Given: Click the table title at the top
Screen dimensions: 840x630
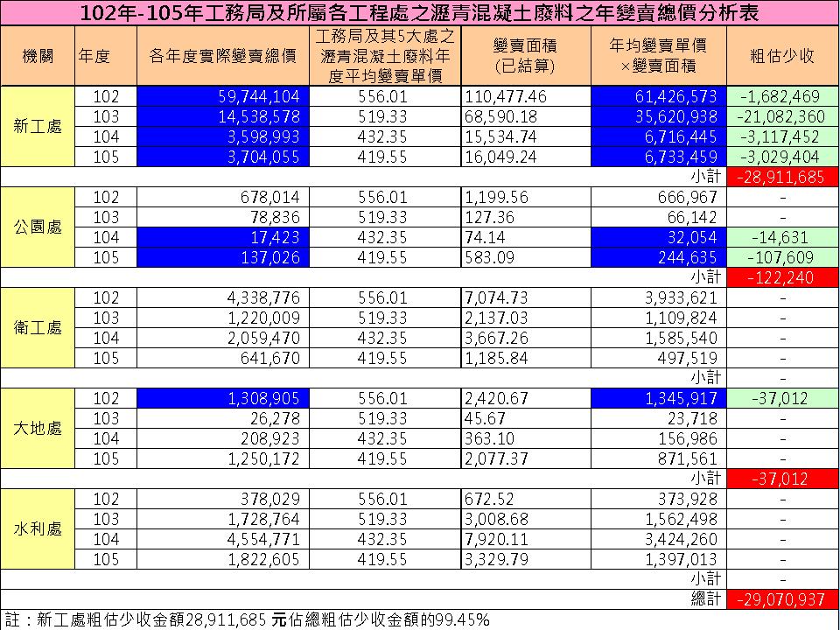Looking at the screenshot, I should (x=420, y=13).
